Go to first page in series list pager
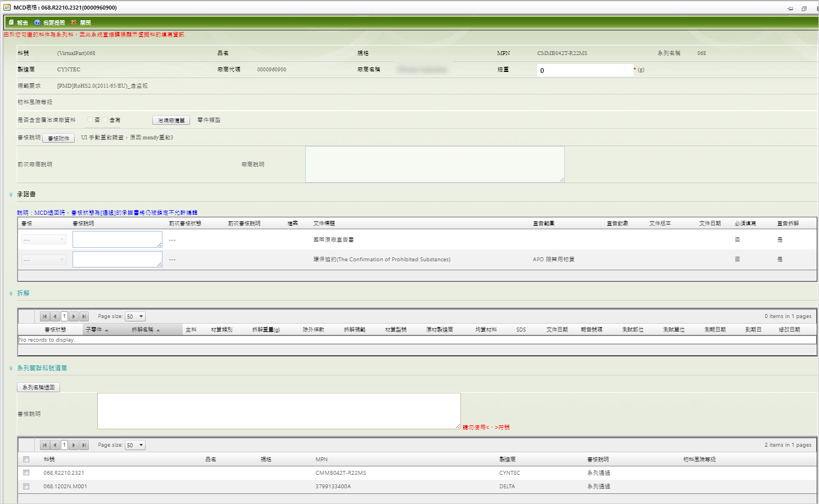Image resolution: width=819 pixels, height=504 pixels. (x=45, y=445)
